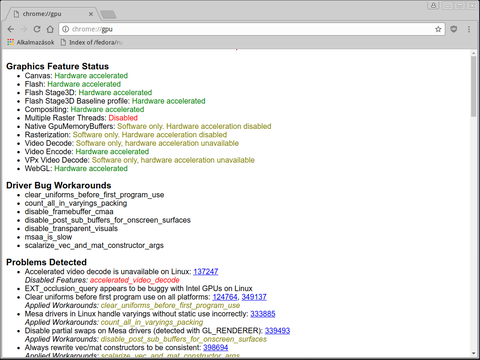Click the 'WebGL: Hardware accelerated' row
480x360 pixels.
click(76, 169)
